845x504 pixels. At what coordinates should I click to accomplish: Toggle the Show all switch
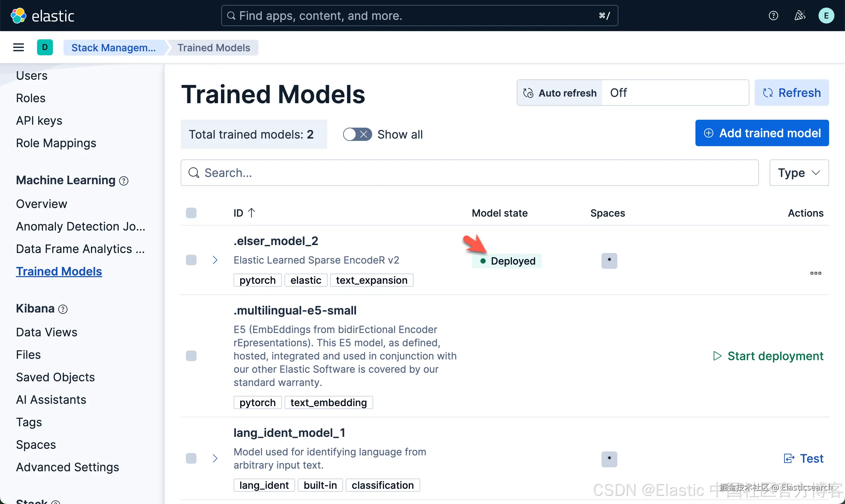point(357,135)
